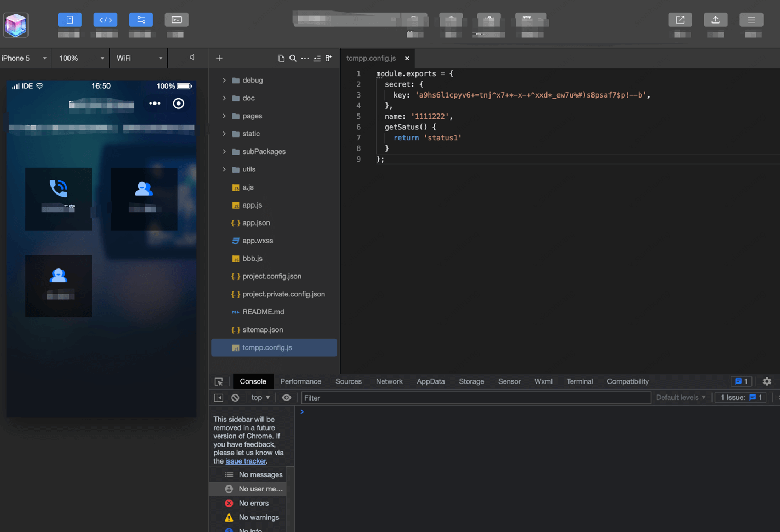The width and height of the screenshot is (780, 532).
Task: Open the iPhone 5 device dropdown
Action: point(25,58)
